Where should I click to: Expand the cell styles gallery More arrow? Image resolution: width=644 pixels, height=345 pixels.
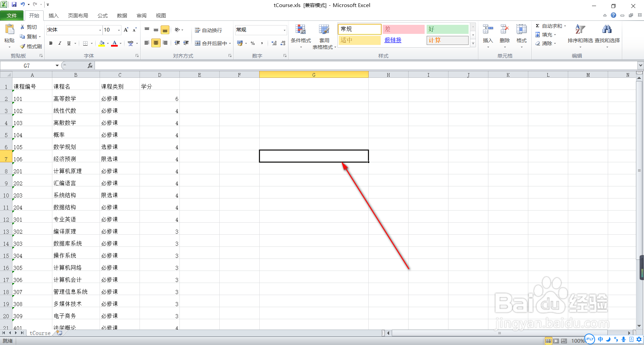473,43
